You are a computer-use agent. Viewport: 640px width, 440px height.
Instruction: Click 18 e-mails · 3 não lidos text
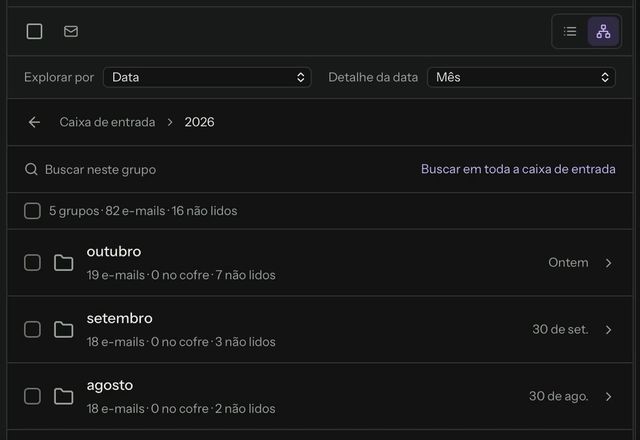[181, 342]
